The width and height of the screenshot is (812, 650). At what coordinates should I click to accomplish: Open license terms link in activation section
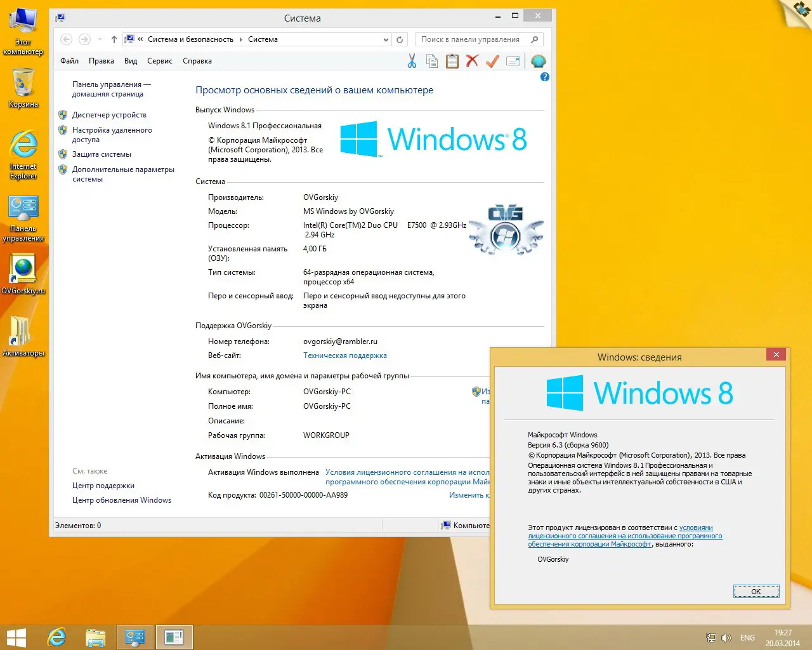coord(407,477)
